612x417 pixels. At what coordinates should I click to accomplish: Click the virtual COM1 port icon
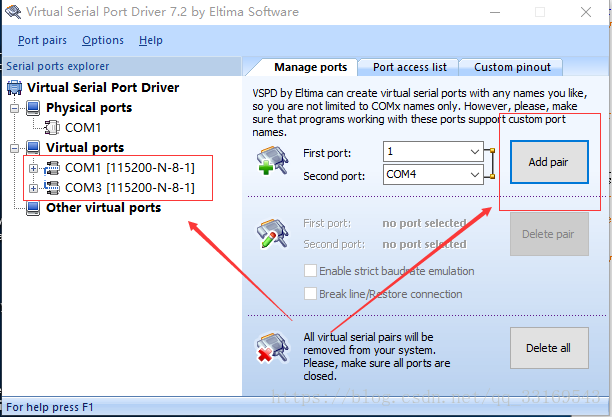pyautogui.click(x=52, y=168)
